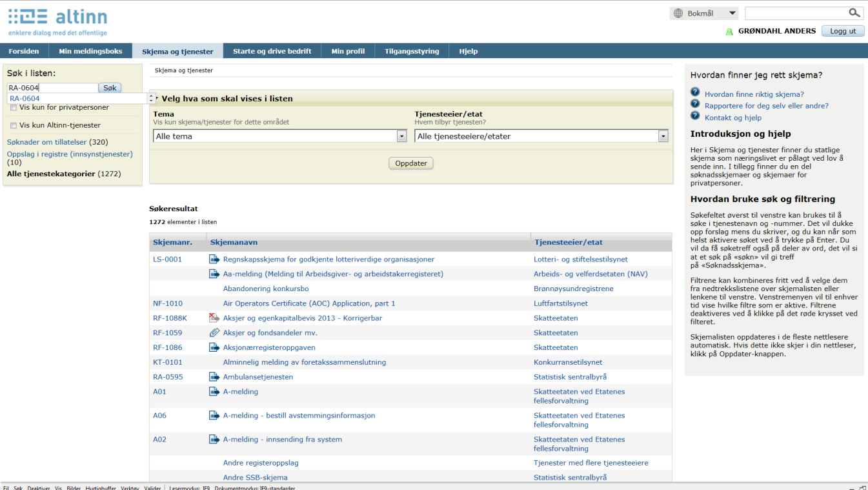Screen dimensions: 868x490
Task: Open the Bokmål language dropdown
Action: [703, 13]
